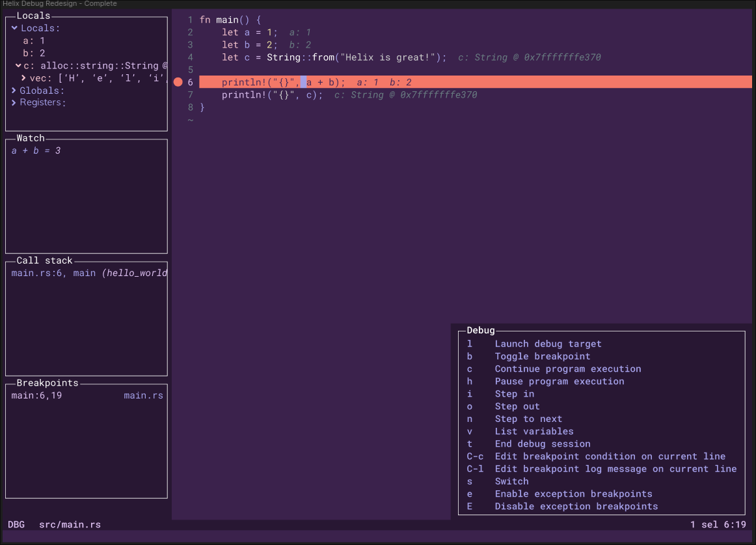
Task: Choose Pause program execution
Action: coord(560,382)
